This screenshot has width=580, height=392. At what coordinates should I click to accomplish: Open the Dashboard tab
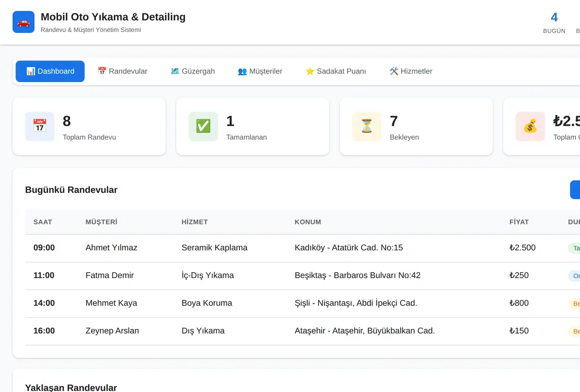tap(50, 71)
